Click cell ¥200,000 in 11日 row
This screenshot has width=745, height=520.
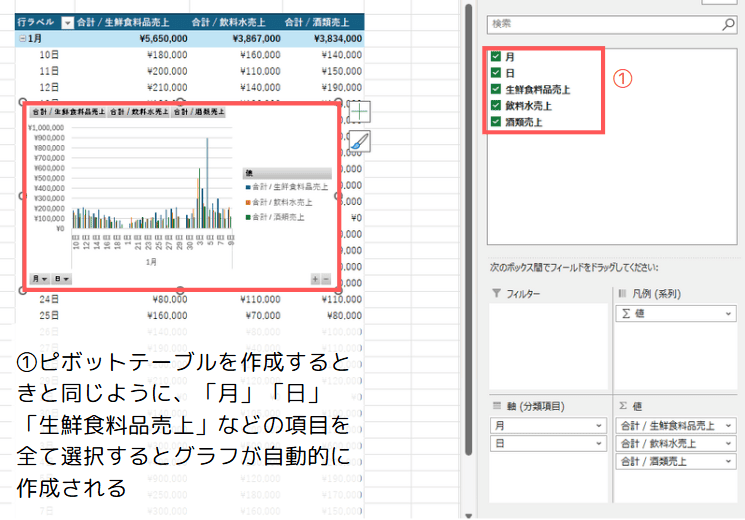[x=167, y=71]
